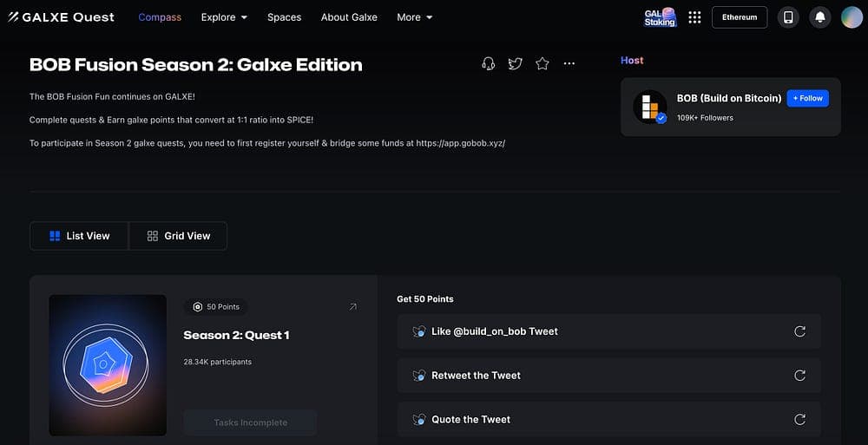Click the Get 50 Points heading

425,299
